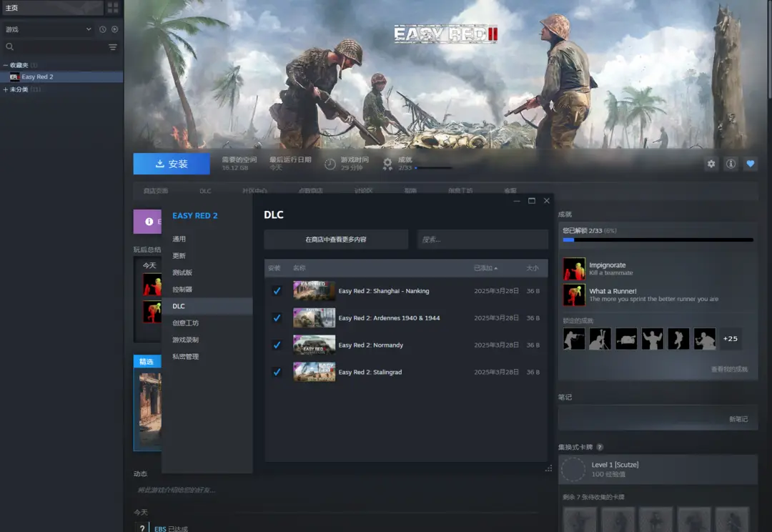Click the locked tank achievement icon
Viewport: 772px width, 532px height.
pos(626,339)
